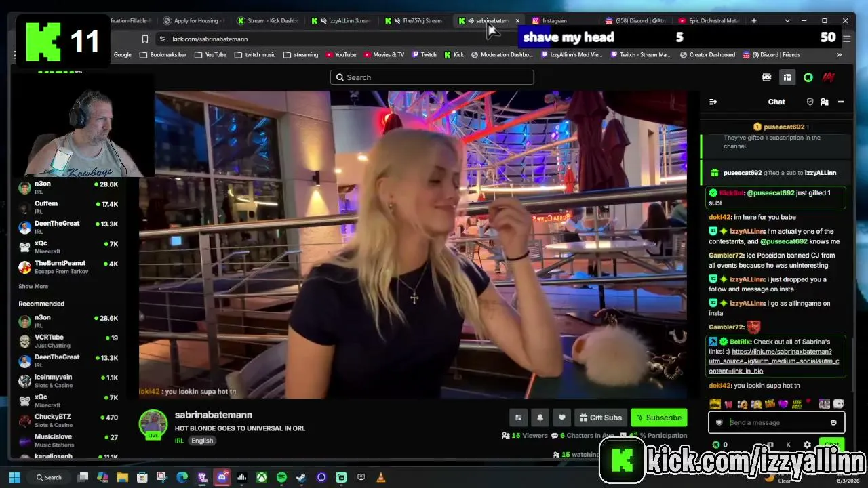Click the purple heart emote above message box

click(783, 404)
